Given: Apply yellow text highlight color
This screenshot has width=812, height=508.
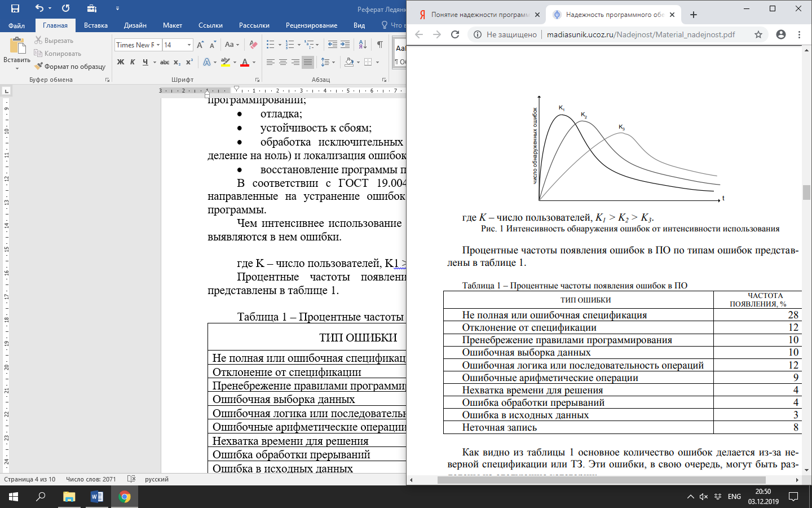Looking at the screenshot, I should pos(225,62).
